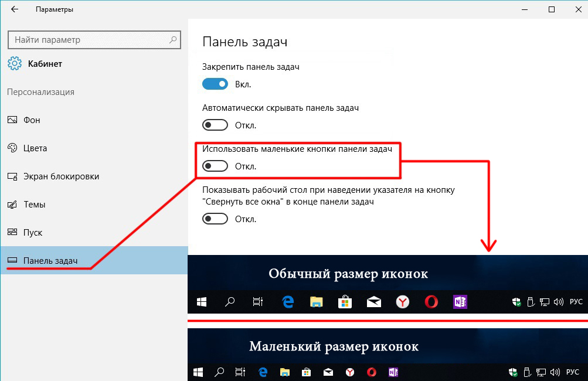Open the Store icon in the small-icon taskbar

click(x=305, y=372)
